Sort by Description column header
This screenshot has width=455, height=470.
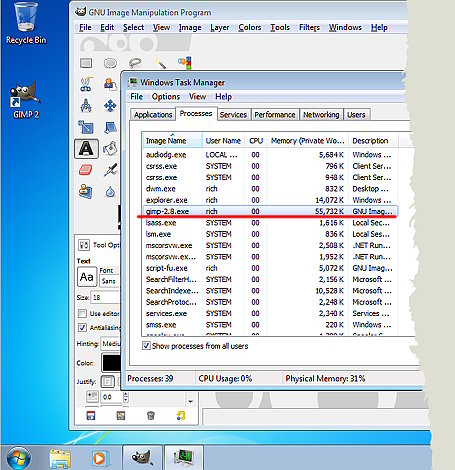(373, 141)
